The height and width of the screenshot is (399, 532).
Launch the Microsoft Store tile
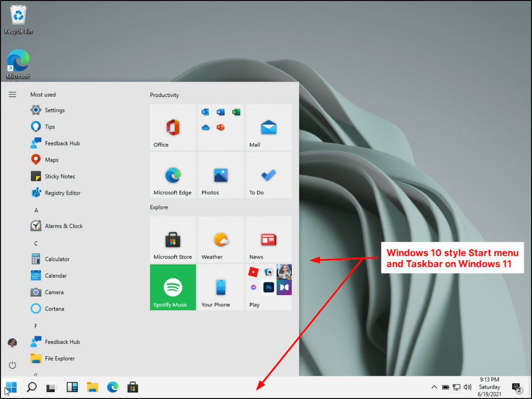[x=173, y=239]
